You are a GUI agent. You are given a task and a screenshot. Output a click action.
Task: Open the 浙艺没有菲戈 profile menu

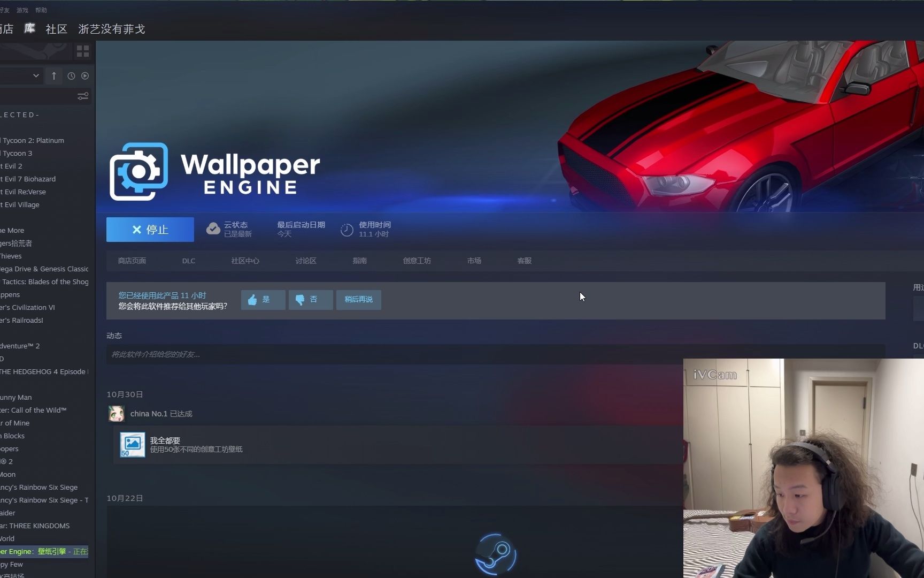112,29
